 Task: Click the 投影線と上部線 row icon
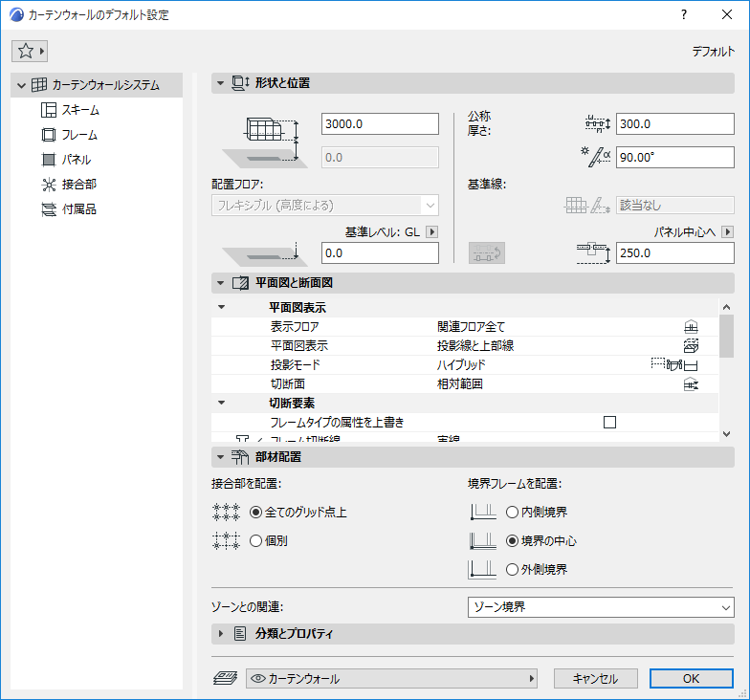691,346
